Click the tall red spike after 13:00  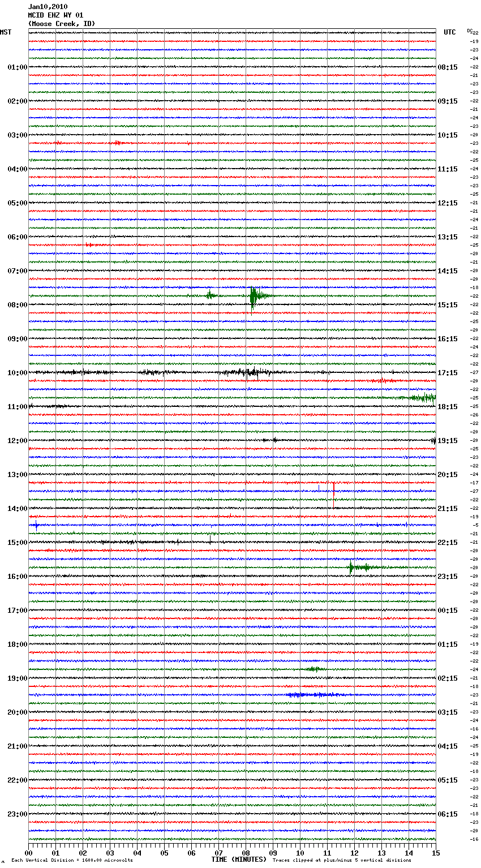[334, 488]
